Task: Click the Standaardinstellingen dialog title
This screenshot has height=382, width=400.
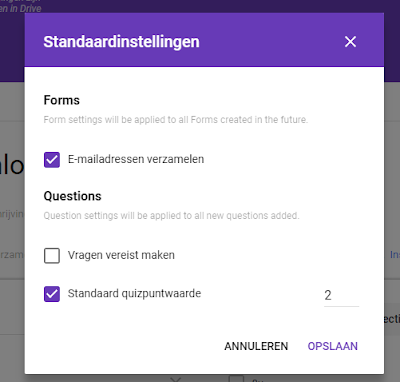Action: click(x=121, y=42)
